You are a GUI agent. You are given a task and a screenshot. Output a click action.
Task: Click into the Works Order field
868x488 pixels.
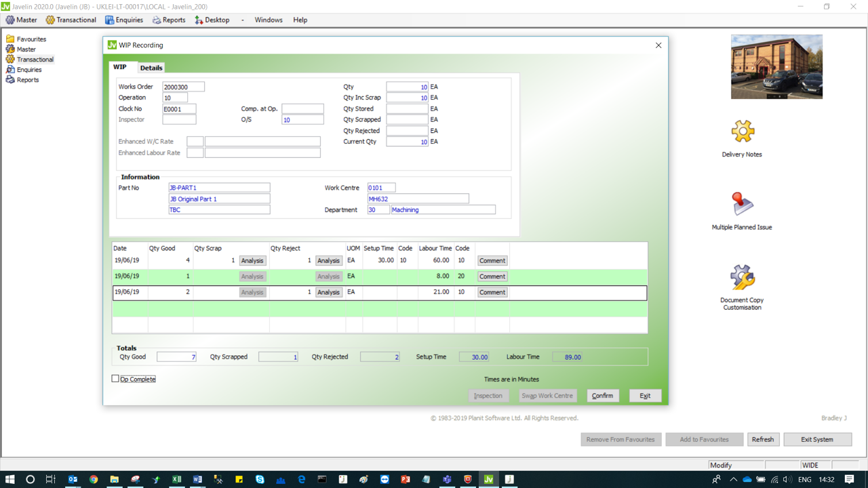tap(183, 87)
